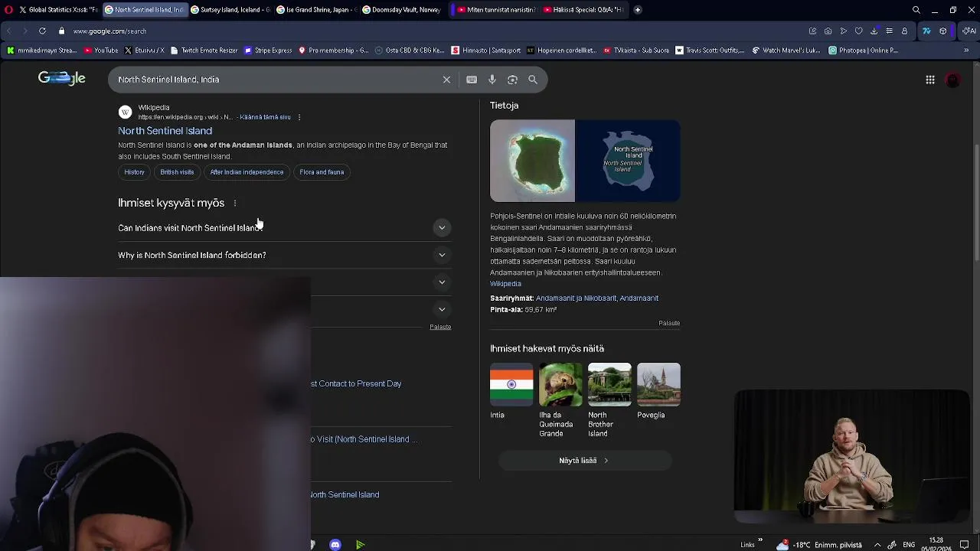Go to Google homepage via logo
Image resolution: width=980 pixels, height=551 pixels.
click(x=62, y=78)
